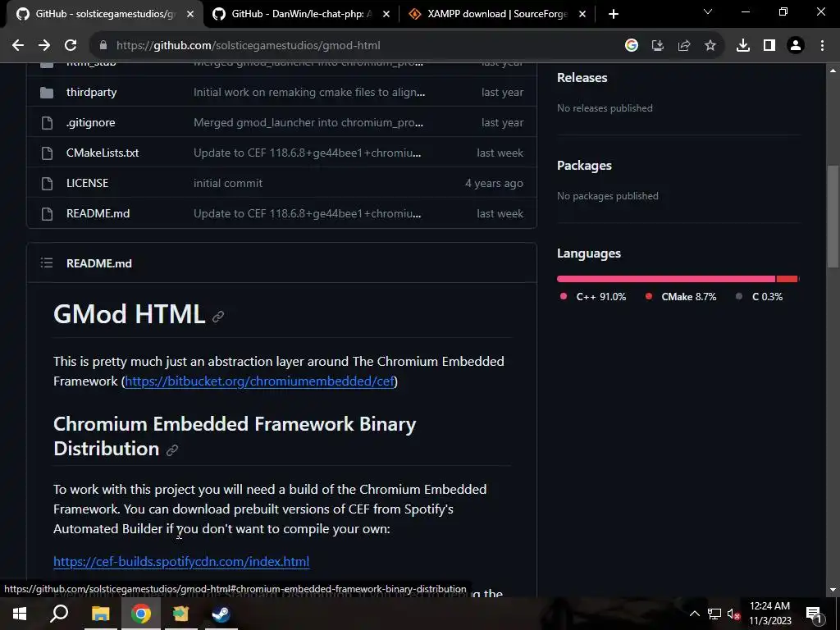840x630 pixels.
Task: Click the CMake 8.7% language entry
Action: point(681,297)
